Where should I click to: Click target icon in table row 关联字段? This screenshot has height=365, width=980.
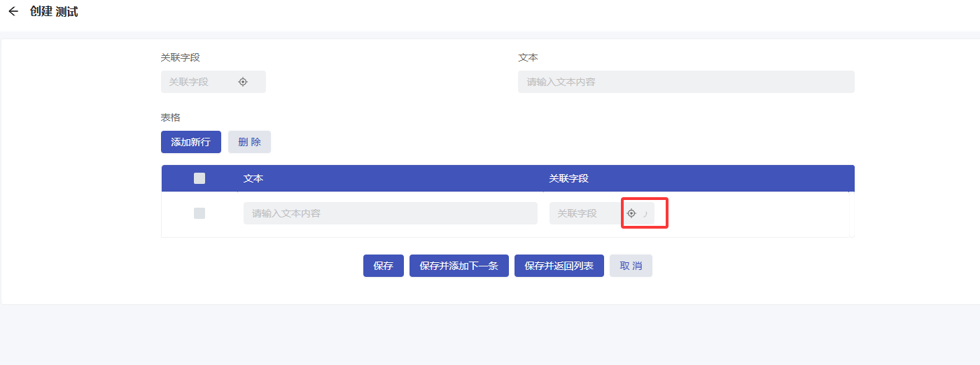[631, 213]
